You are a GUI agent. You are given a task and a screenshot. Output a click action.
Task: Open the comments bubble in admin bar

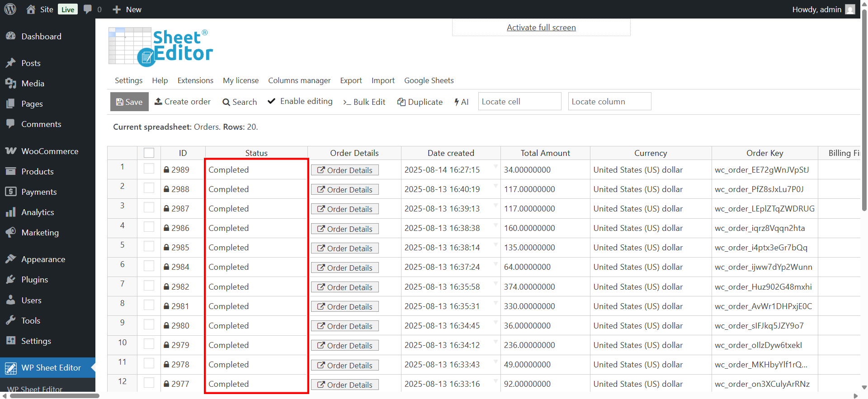[x=88, y=9]
